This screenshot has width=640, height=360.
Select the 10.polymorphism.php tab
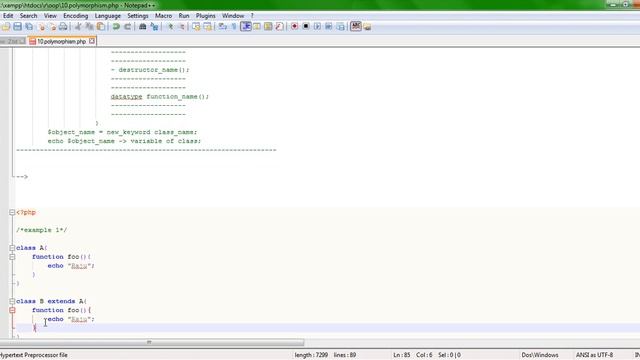[61, 41]
